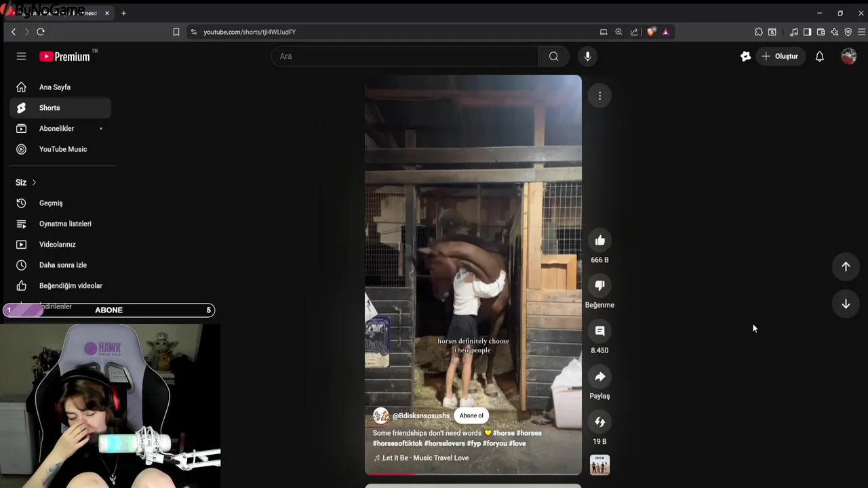Open the browser music note icon
The width and height of the screenshot is (868, 488).
click(793, 32)
